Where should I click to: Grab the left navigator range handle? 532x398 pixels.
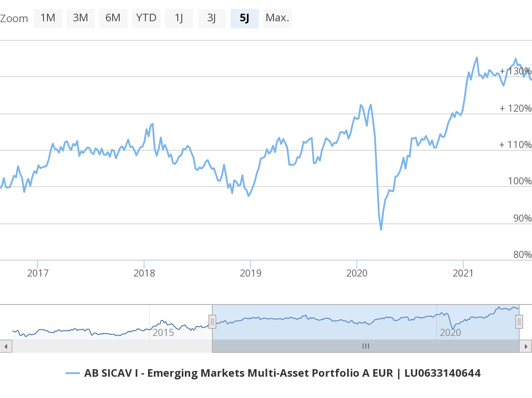pos(212,321)
